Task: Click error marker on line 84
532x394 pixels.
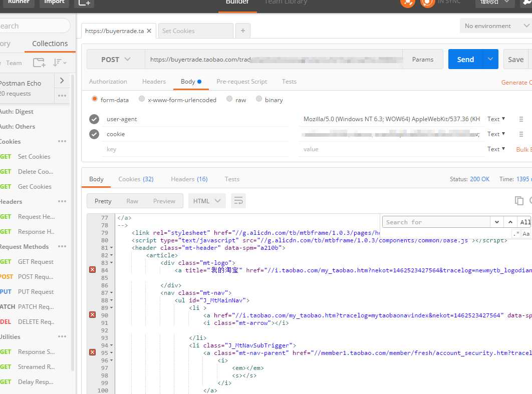Action: pyautogui.click(x=92, y=270)
